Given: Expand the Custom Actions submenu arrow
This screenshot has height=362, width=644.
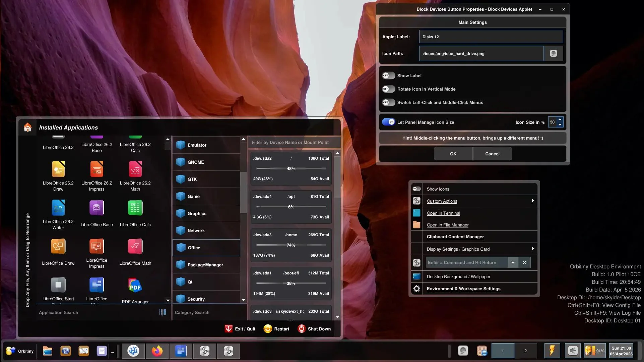Looking at the screenshot, I should coord(532,201).
